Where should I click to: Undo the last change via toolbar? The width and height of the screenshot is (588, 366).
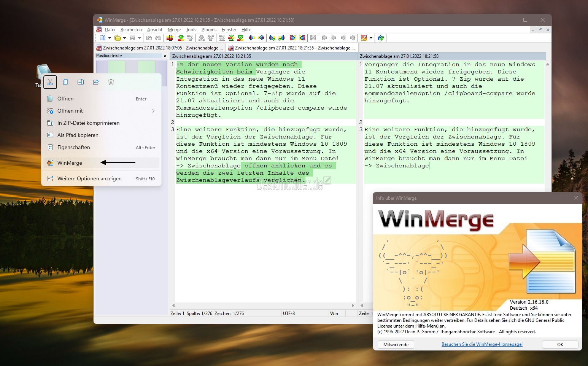149,38
